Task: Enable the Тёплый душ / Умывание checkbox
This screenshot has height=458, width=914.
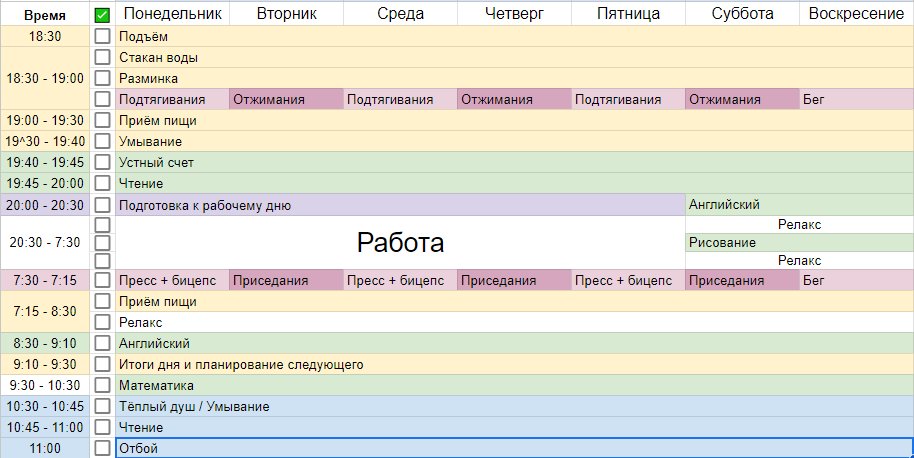Action: 102,406
